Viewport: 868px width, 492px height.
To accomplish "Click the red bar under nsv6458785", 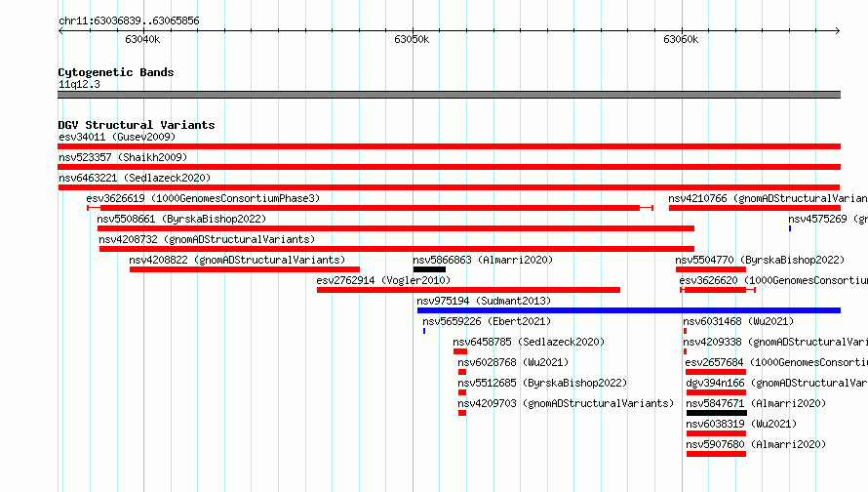I will click(x=460, y=351).
